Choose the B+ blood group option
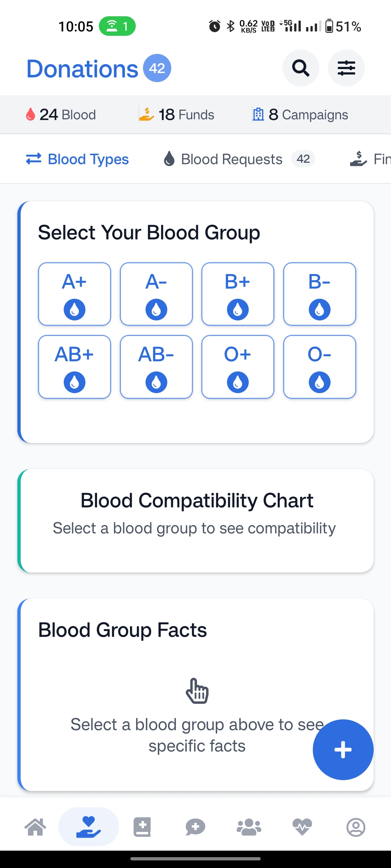391x868 pixels. [x=237, y=294]
